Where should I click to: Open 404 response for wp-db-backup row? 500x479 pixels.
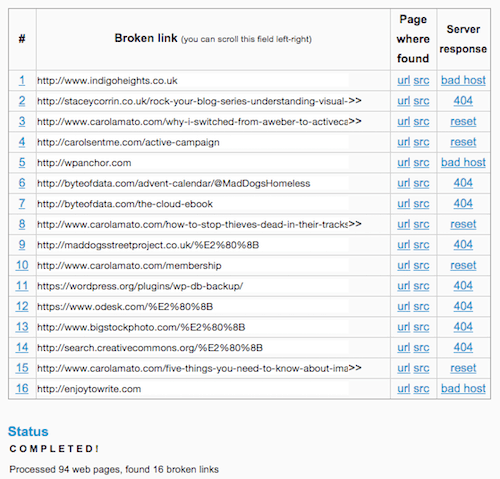[x=463, y=286]
